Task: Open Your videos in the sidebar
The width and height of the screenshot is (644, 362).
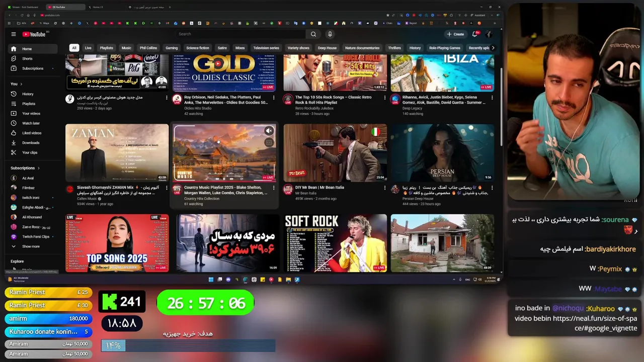Action: 34,114
